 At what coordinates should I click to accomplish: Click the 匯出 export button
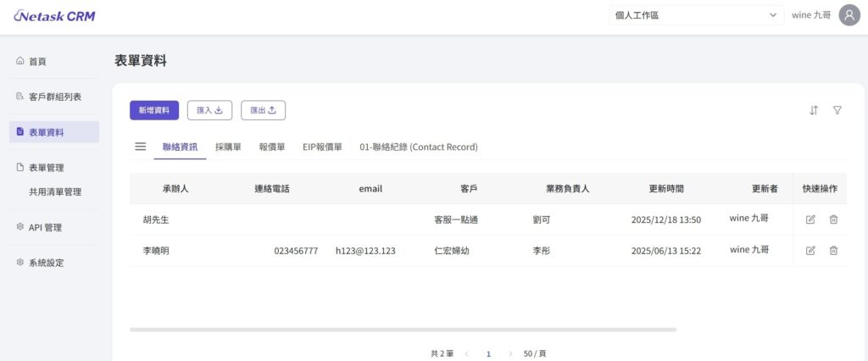point(263,110)
